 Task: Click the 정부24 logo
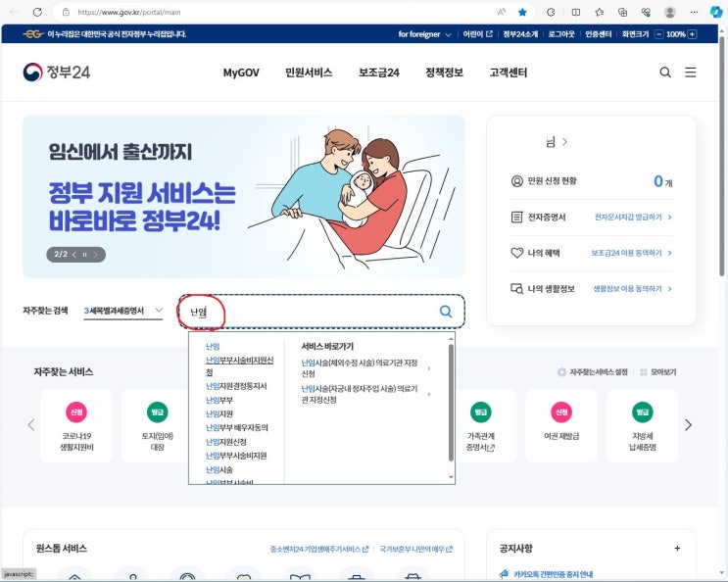click(x=56, y=72)
